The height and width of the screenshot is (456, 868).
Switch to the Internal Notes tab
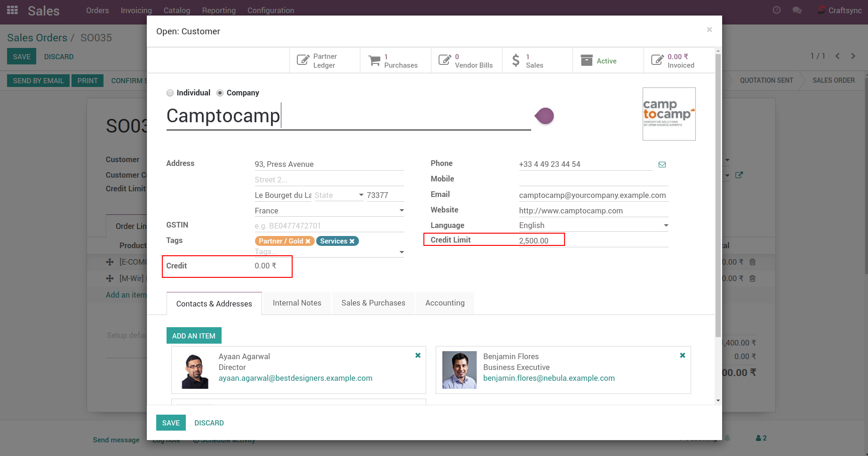point(297,303)
